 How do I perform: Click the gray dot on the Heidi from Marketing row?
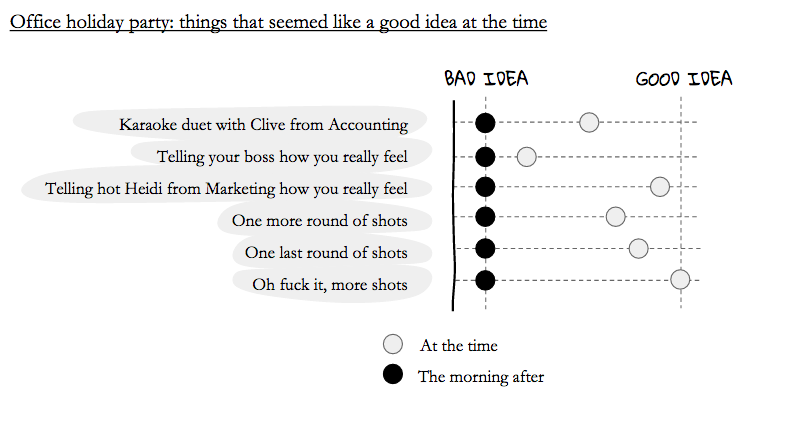click(x=660, y=187)
